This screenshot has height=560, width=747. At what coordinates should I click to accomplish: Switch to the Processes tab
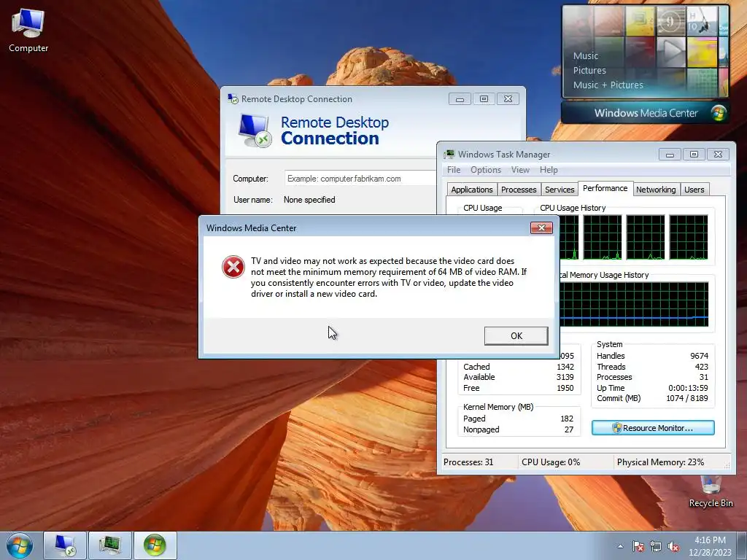519,190
